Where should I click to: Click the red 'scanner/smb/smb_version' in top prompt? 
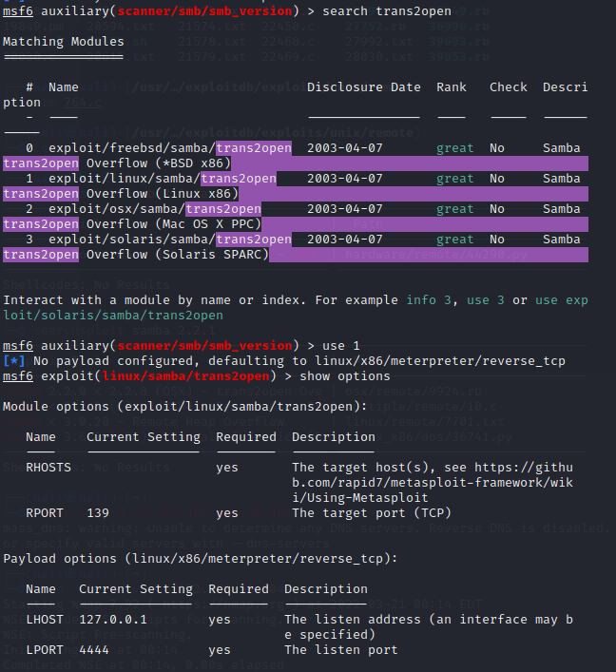pyautogui.click(x=204, y=11)
